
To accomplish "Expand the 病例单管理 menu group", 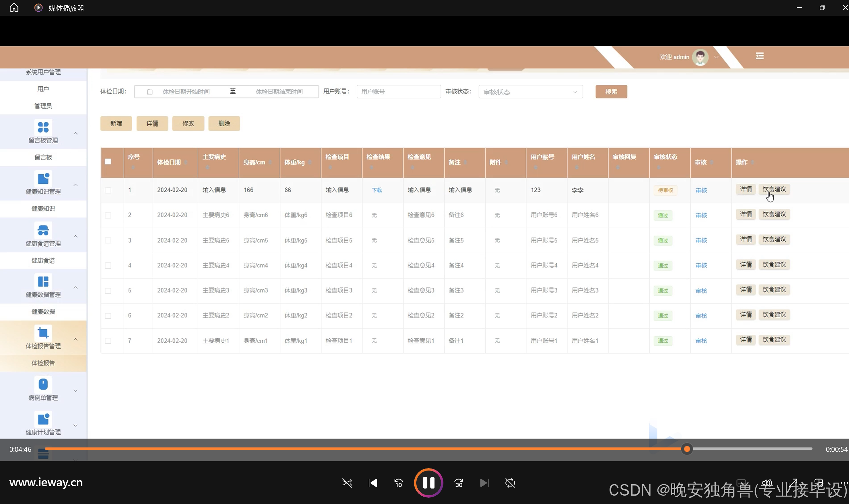I will pyautogui.click(x=75, y=391).
